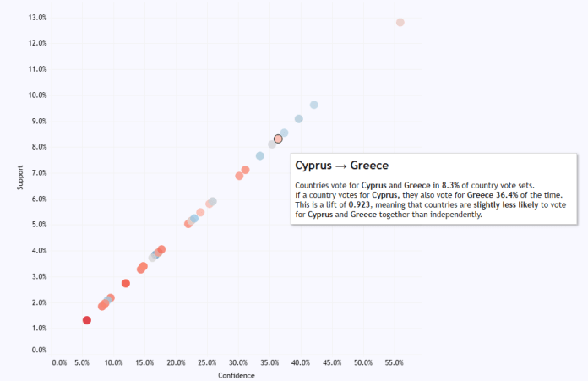Select the blue point near 33% confidence

[260, 156]
